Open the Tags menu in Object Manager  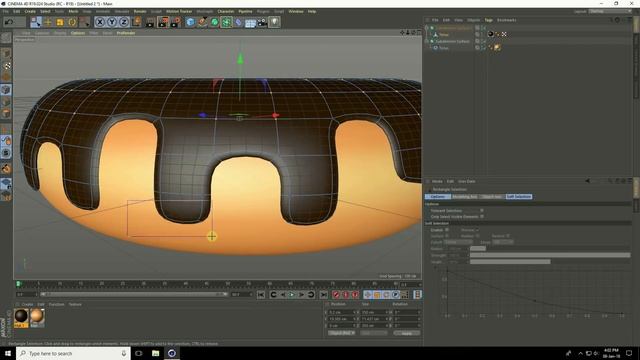tap(489, 20)
